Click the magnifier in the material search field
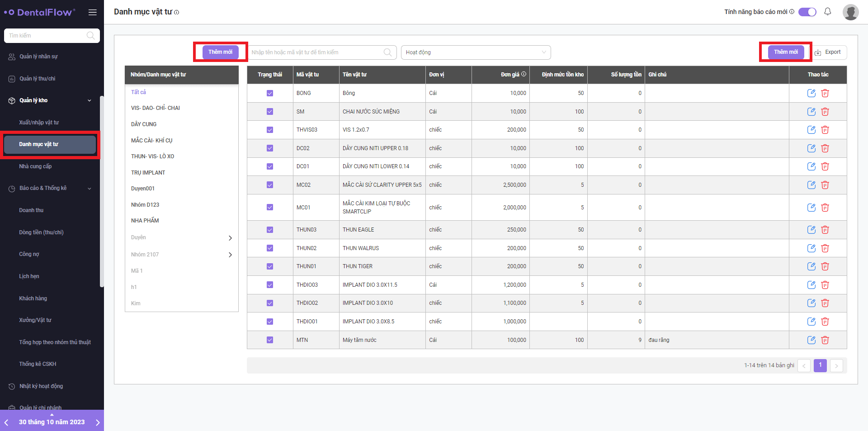 (x=387, y=52)
